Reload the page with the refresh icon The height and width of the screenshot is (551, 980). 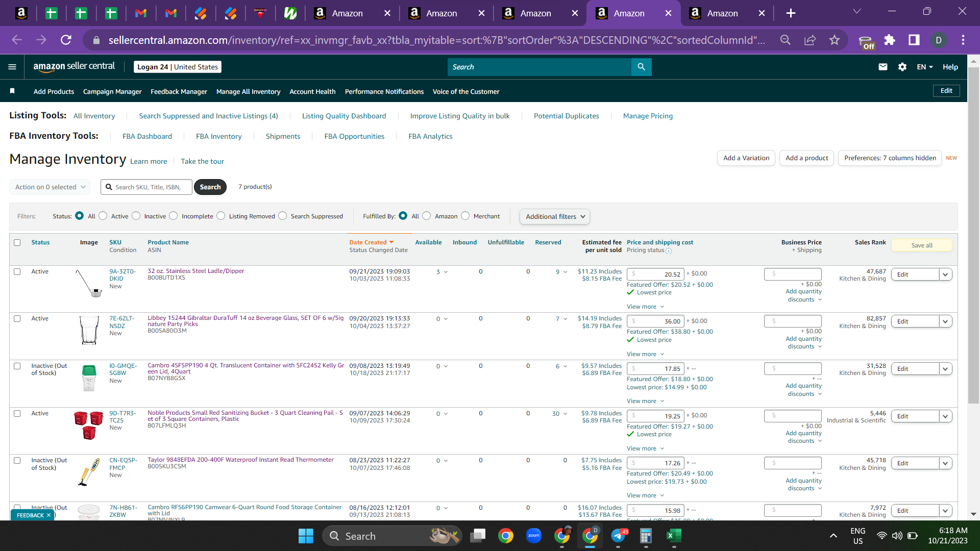pos(66,40)
